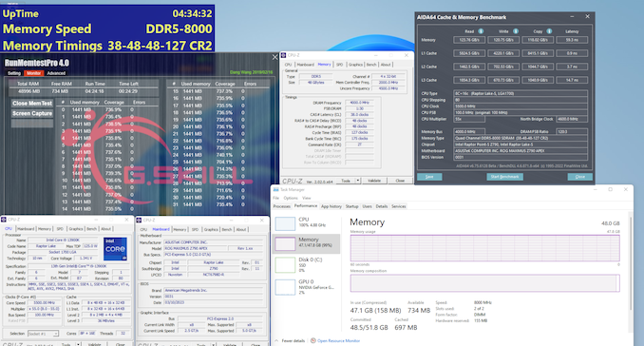Switch to the Processes tab in Task Manager
Image resolution: width=644 pixels, height=346 pixels.
282,206
